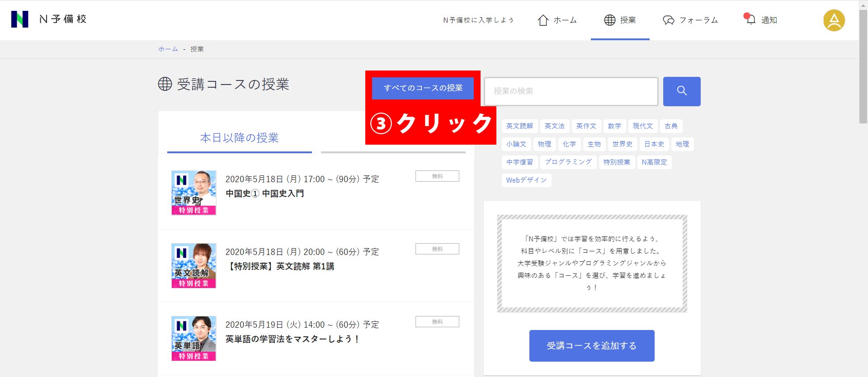This screenshot has height=377, width=868.
Task: Click date text 2020年5月18日 (月) 17:00
Action: 275,179
